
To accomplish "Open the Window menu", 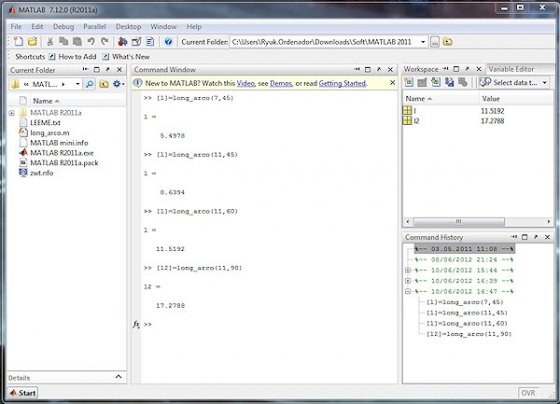I will [164, 27].
